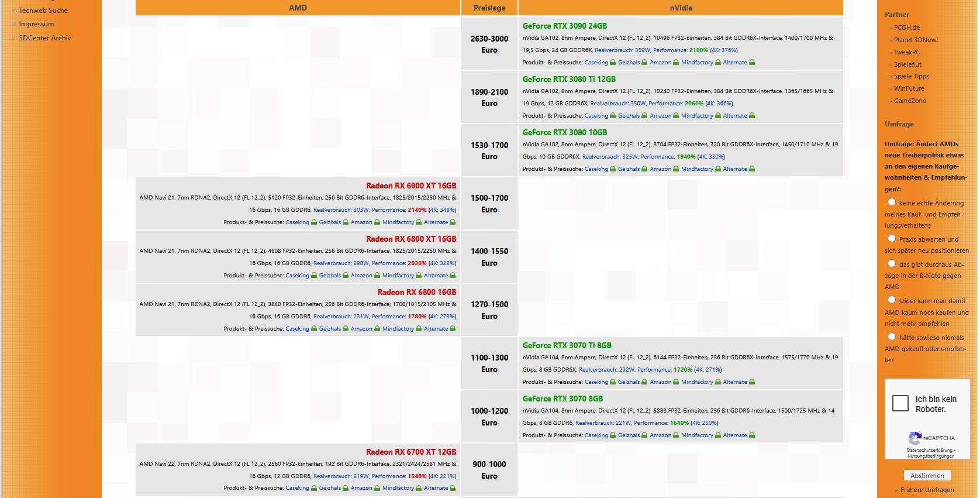Click lock icon after Alternate in RTX 3090 row

pos(752,63)
